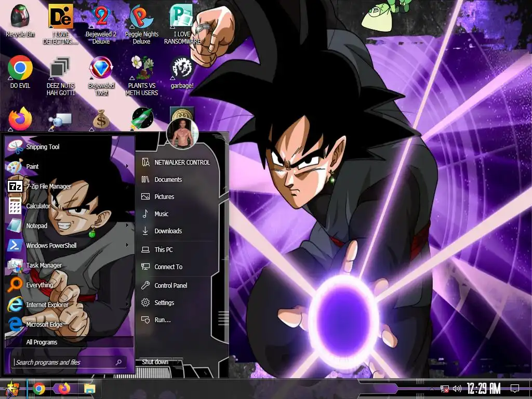Open Settings from Start menu
The height and width of the screenshot is (399, 532).
[177, 303]
